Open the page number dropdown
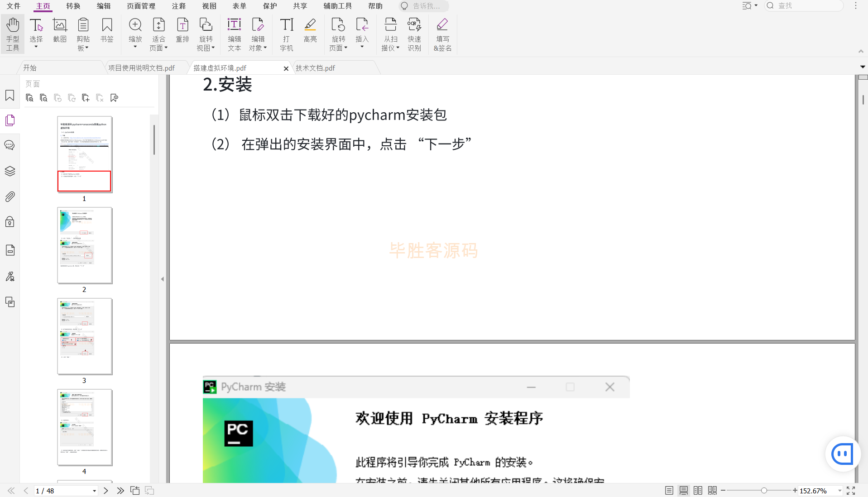 point(94,491)
